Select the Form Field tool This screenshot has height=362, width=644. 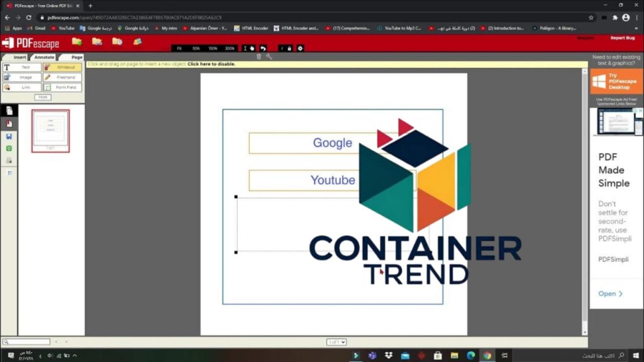pyautogui.click(x=62, y=87)
